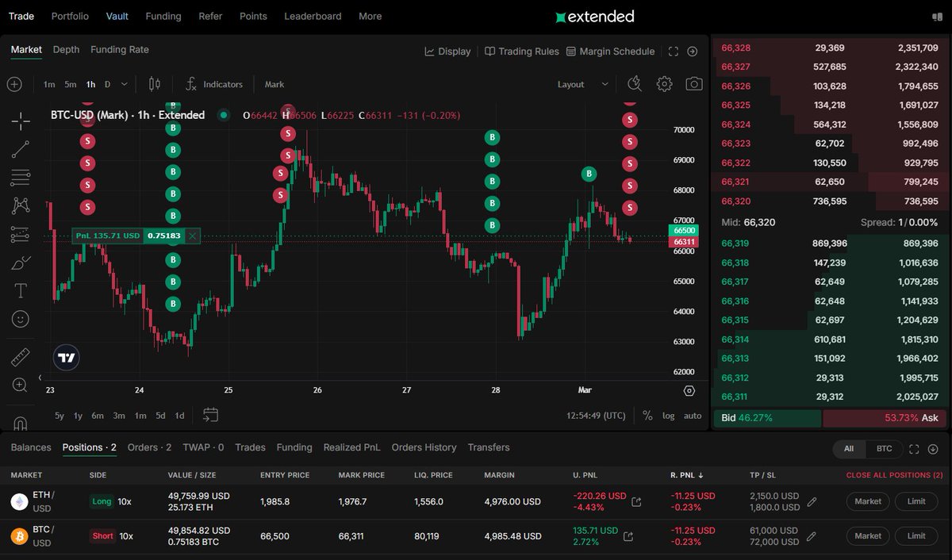Open the go to date calendar icon
Screen dimensions: 952x560
[210, 415]
